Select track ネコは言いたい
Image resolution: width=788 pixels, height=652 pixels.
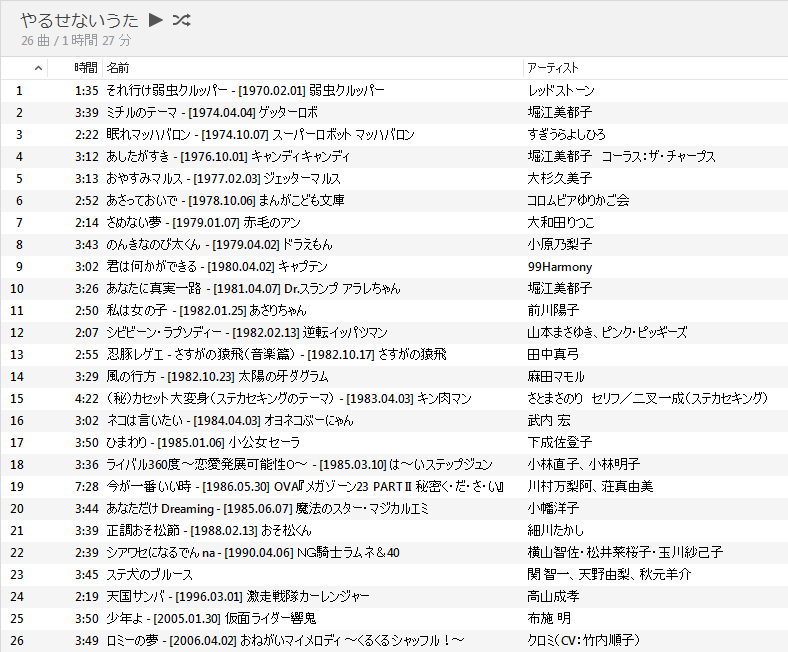(x=394, y=421)
